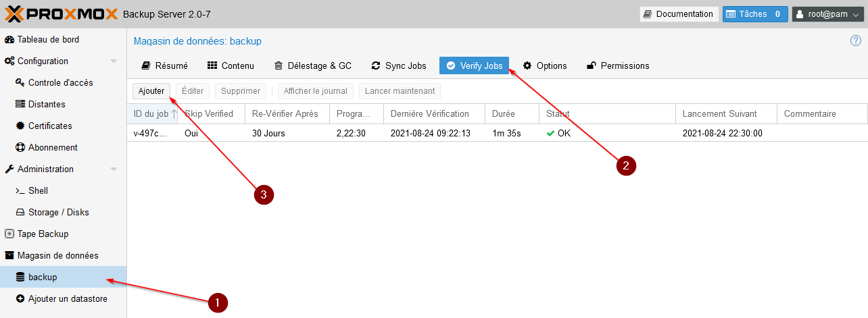The image size is (868, 318).
Task: Click the help question mark icon
Action: click(855, 41)
